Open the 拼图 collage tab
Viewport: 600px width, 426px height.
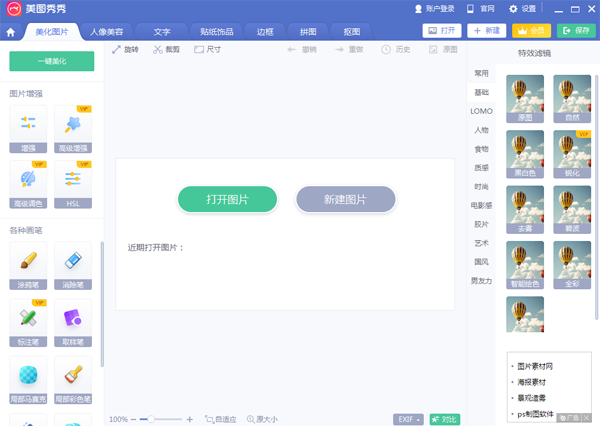308,32
